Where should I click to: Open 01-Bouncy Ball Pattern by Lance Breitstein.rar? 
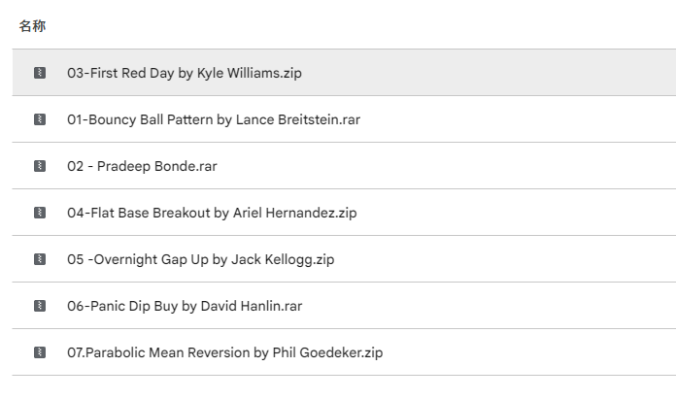coord(213,120)
